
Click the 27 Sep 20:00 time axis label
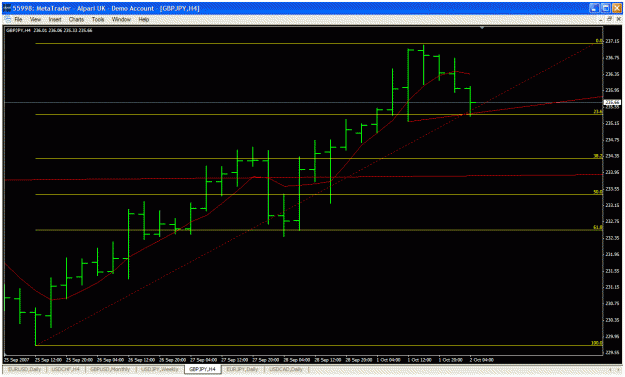pyautogui.click(x=265, y=360)
